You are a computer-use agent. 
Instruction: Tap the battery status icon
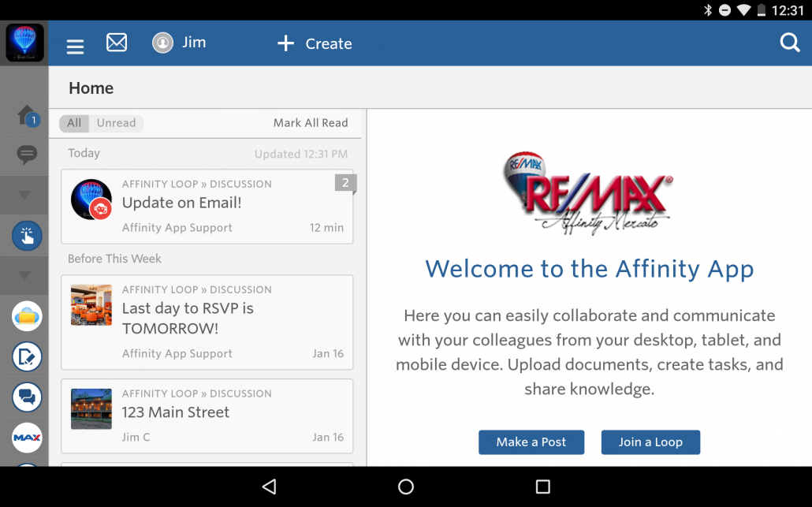(x=762, y=9)
